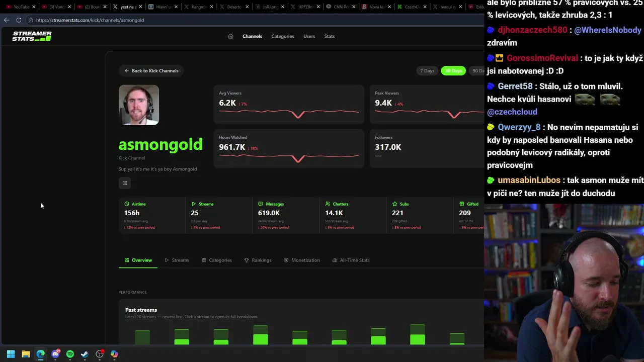Open the Categories nav item in header
Image resolution: width=644 pixels, height=362 pixels.
283,36
